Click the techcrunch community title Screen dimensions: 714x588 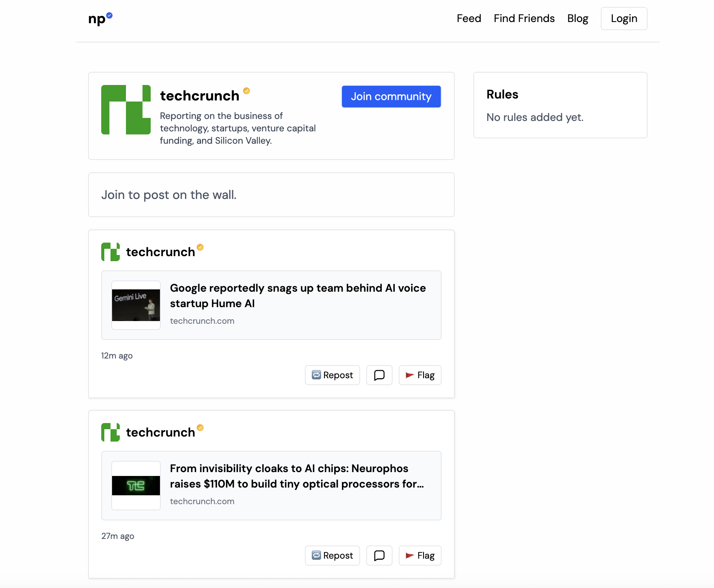[x=200, y=96]
